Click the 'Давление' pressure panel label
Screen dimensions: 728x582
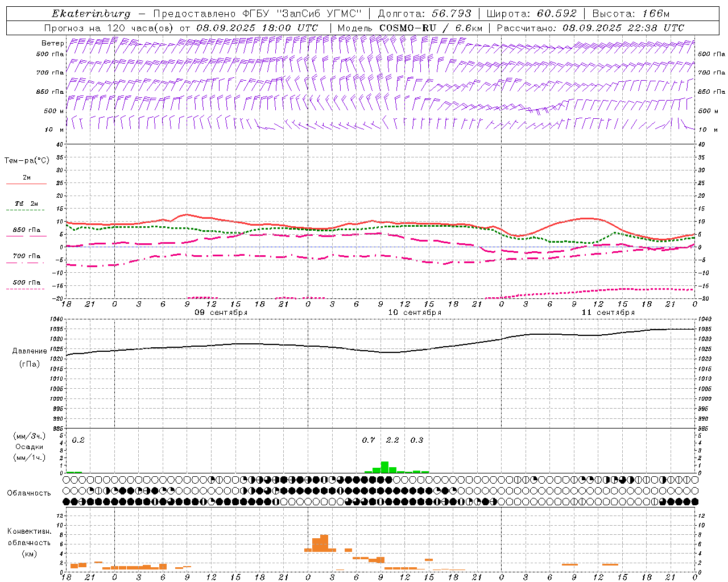(x=30, y=351)
